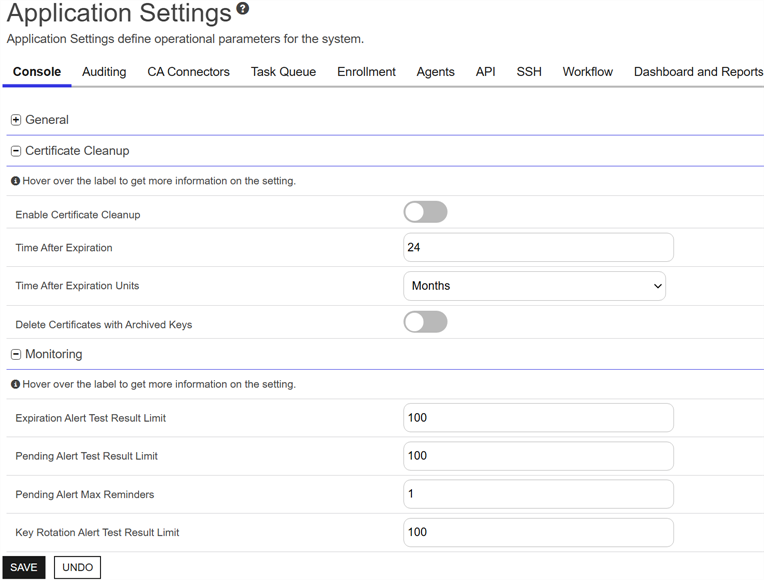This screenshot has height=580, width=764.
Task: Expand the General section
Action: [16, 120]
